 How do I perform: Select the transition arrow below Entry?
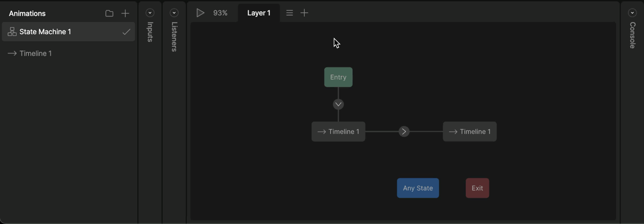338,104
